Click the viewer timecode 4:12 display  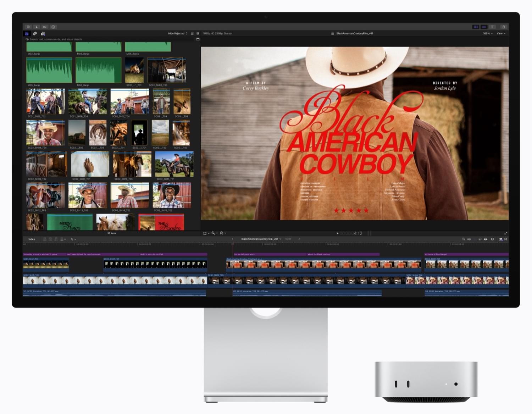351,233
